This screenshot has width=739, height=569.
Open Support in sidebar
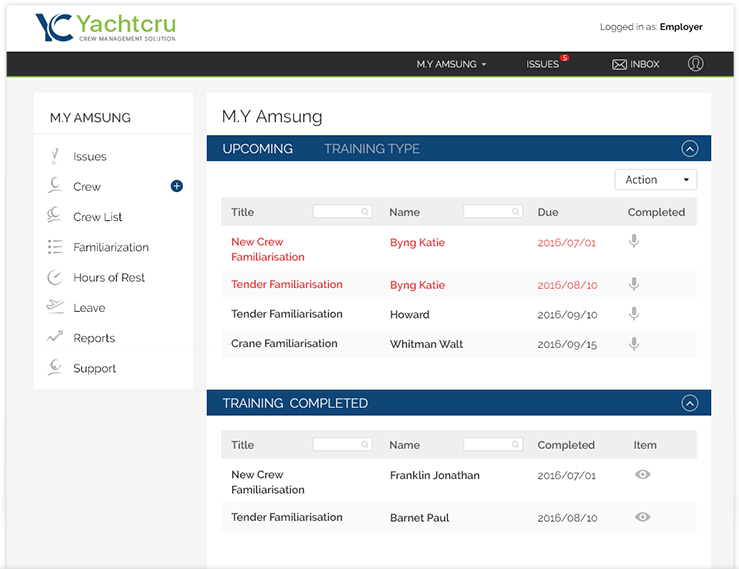pos(94,369)
